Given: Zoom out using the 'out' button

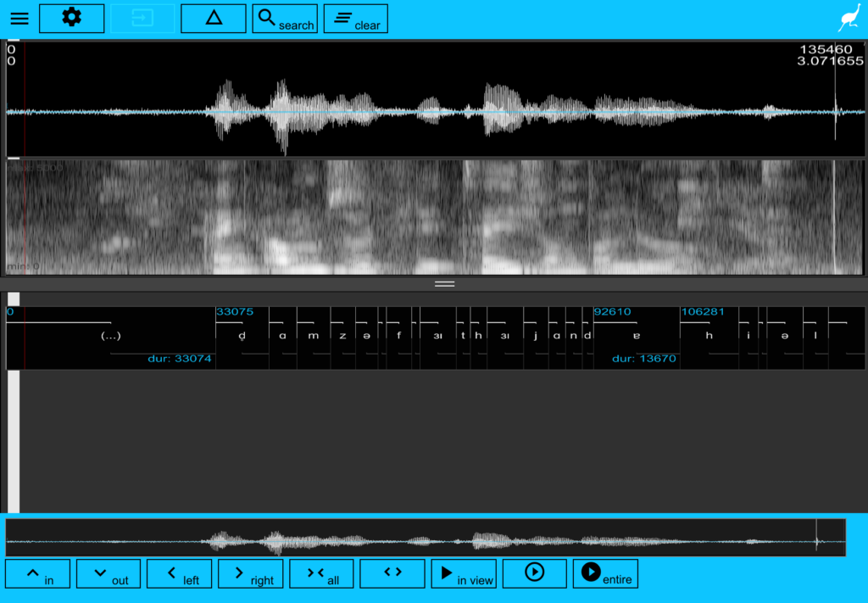Looking at the screenshot, I should [x=108, y=573].
